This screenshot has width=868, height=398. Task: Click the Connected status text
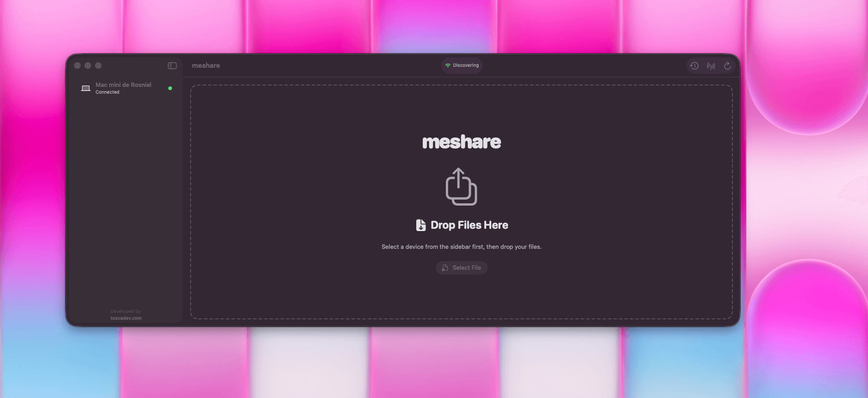click(107, 92)
